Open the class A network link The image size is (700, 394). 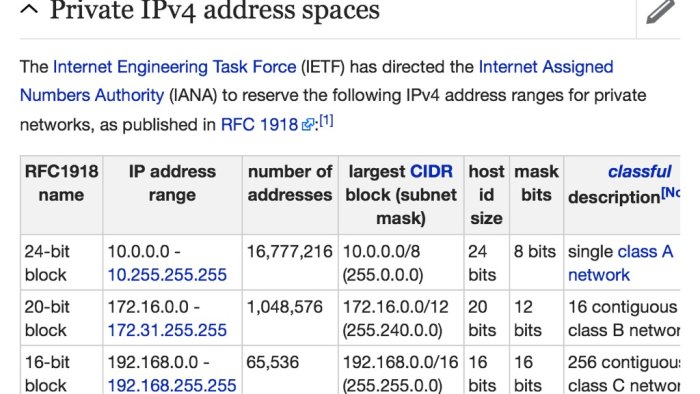point(621,263)
